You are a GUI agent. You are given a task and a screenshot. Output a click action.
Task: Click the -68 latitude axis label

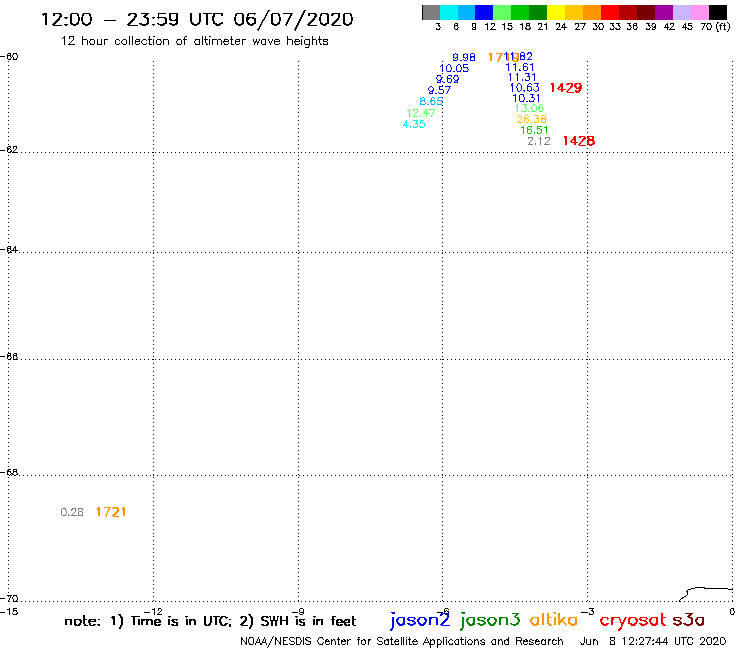[9, 472]
